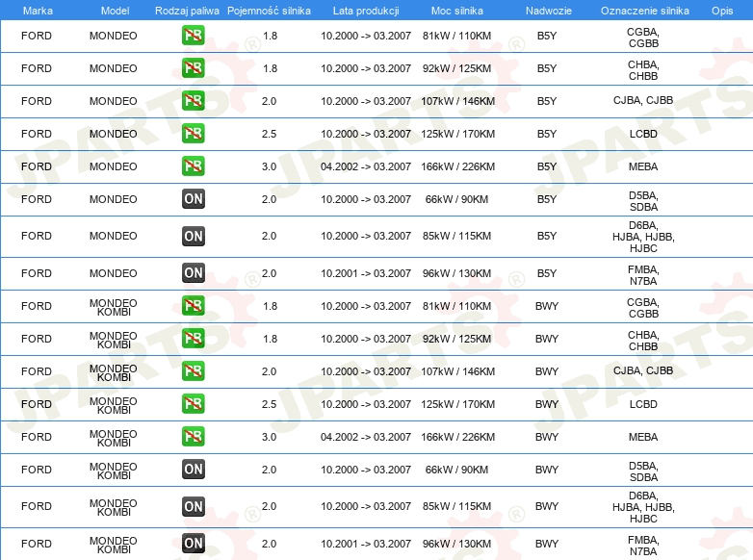Select engine code MEBA in BWY row

[x=643, y=437]
